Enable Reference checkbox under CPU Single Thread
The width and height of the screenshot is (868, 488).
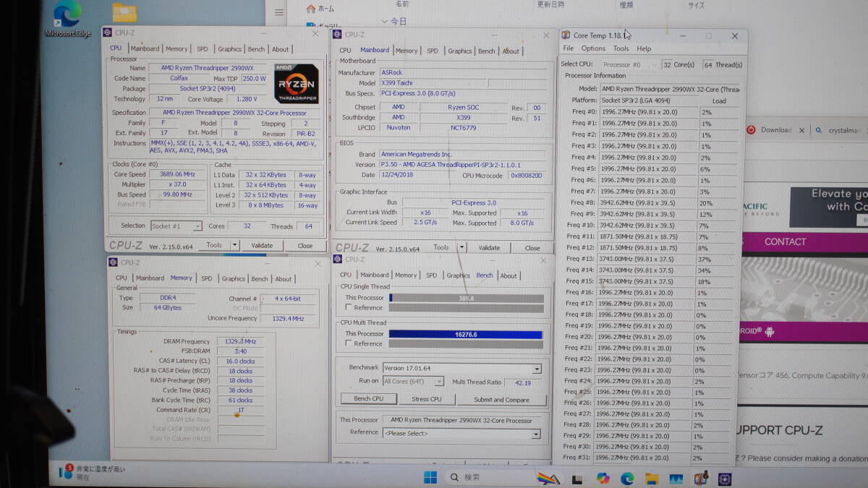click(349, 308)
